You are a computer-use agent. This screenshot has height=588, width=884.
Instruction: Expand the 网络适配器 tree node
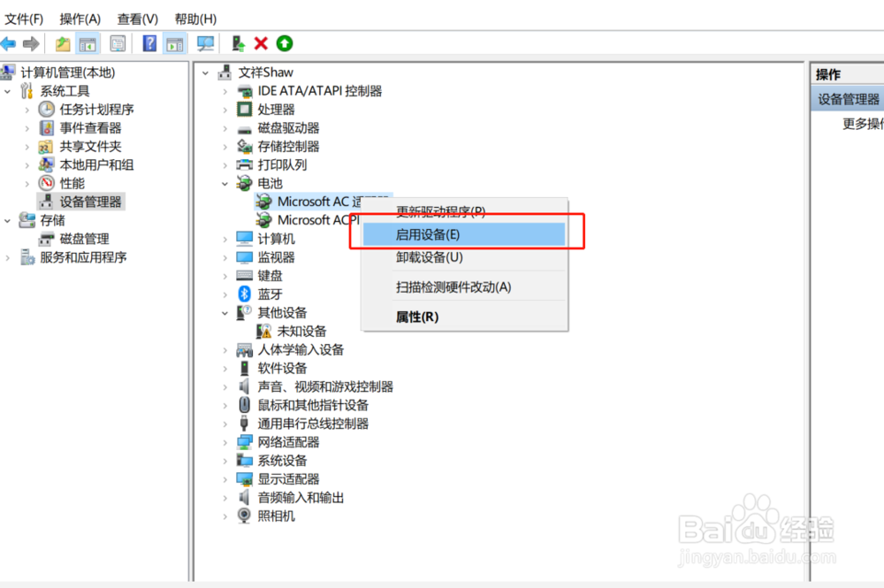click(x=227, y=441)
